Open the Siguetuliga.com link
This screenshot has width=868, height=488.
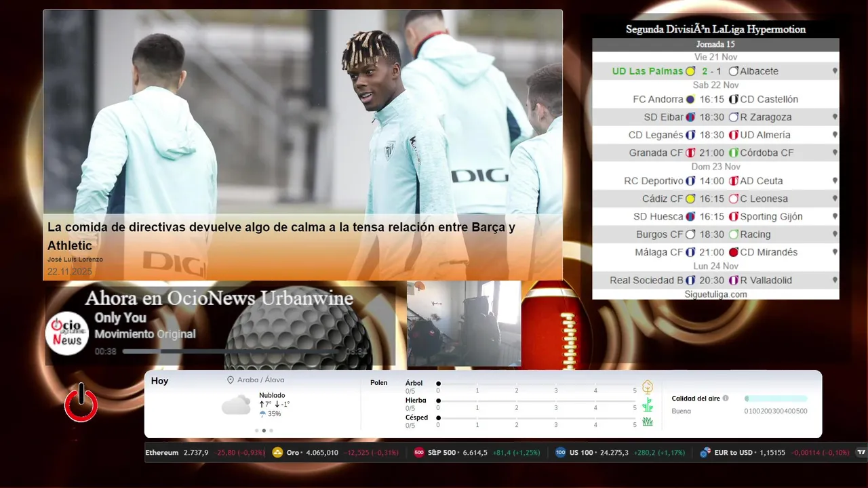[x=715, y=294]
